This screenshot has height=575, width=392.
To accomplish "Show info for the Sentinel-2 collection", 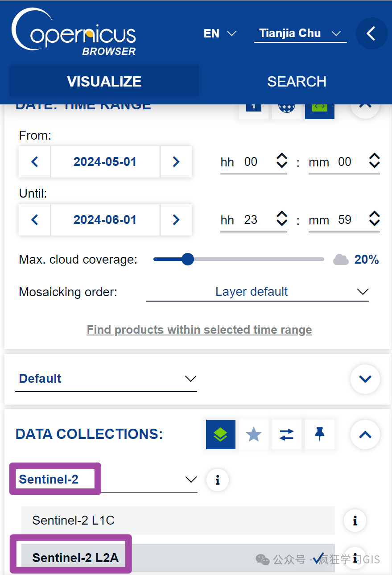I will point(218,480).
